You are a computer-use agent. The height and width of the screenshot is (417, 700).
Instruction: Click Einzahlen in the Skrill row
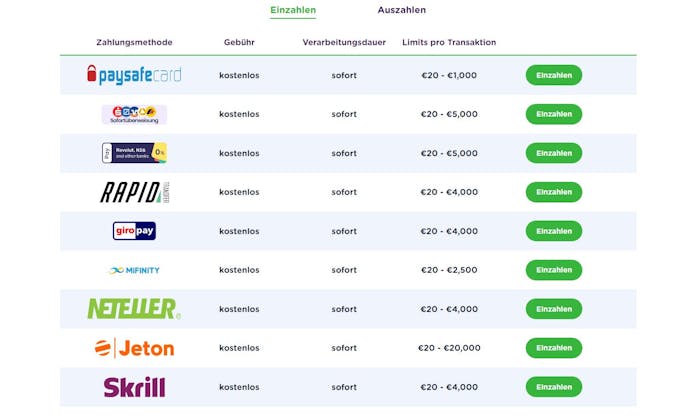tap(554, 387)
